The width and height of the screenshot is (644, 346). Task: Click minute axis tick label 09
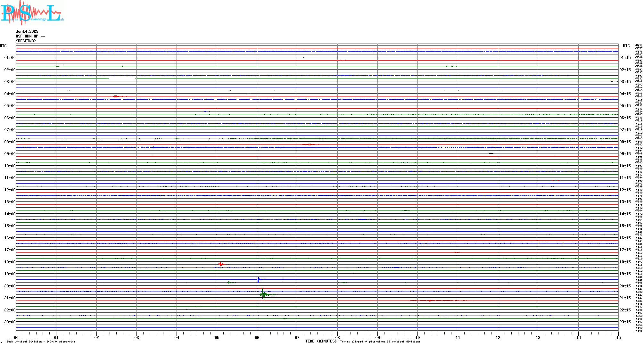click(377, 337)
